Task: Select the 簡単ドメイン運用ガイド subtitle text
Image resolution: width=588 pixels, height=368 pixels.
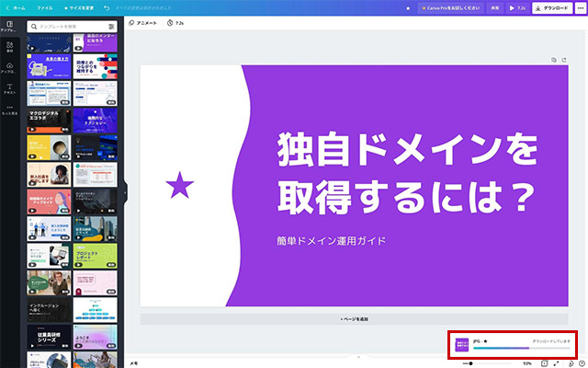Action: click(331, 241)
